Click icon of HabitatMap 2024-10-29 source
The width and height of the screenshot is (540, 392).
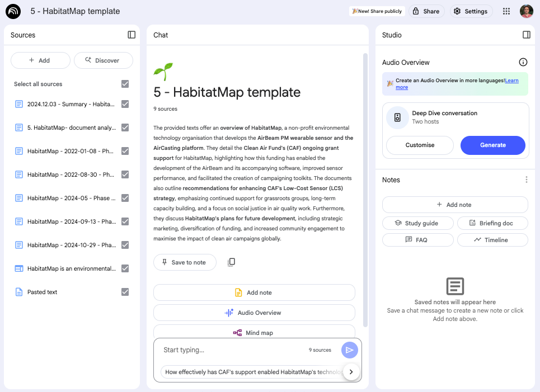click(x=19, y=245)
